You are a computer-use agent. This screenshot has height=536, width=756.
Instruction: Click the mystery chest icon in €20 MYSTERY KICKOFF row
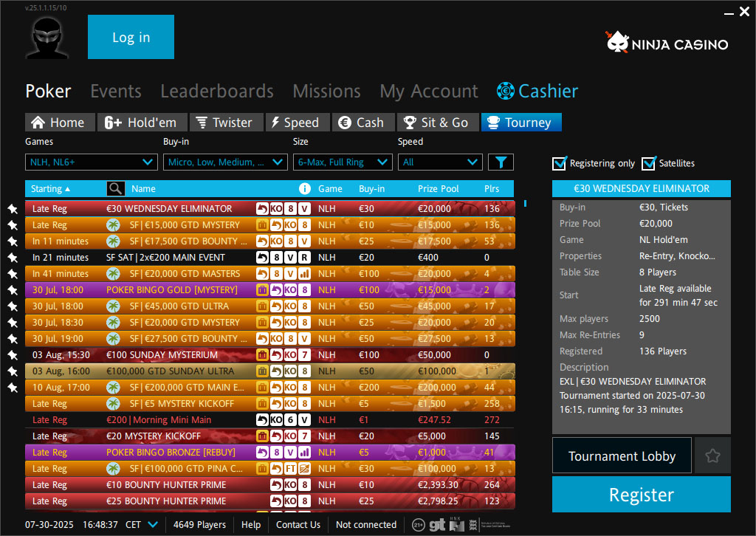click(x=262, y=436)
